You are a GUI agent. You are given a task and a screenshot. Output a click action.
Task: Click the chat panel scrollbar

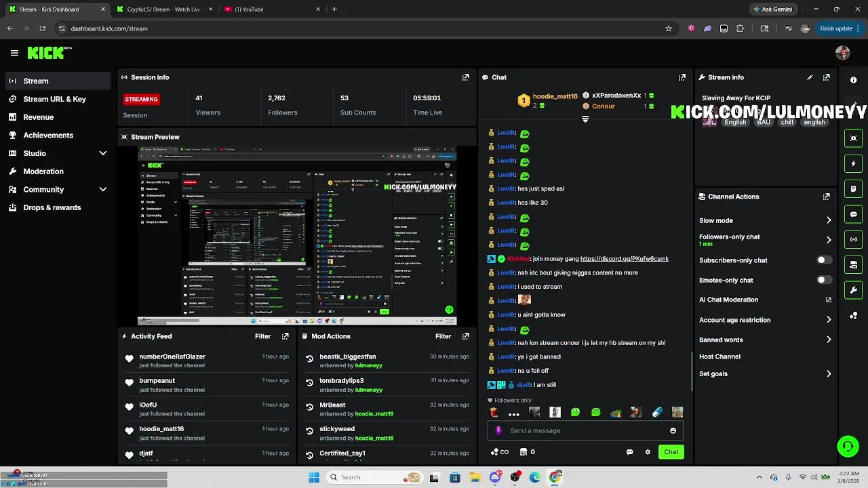pyautogui.click(x=691, y=371)
